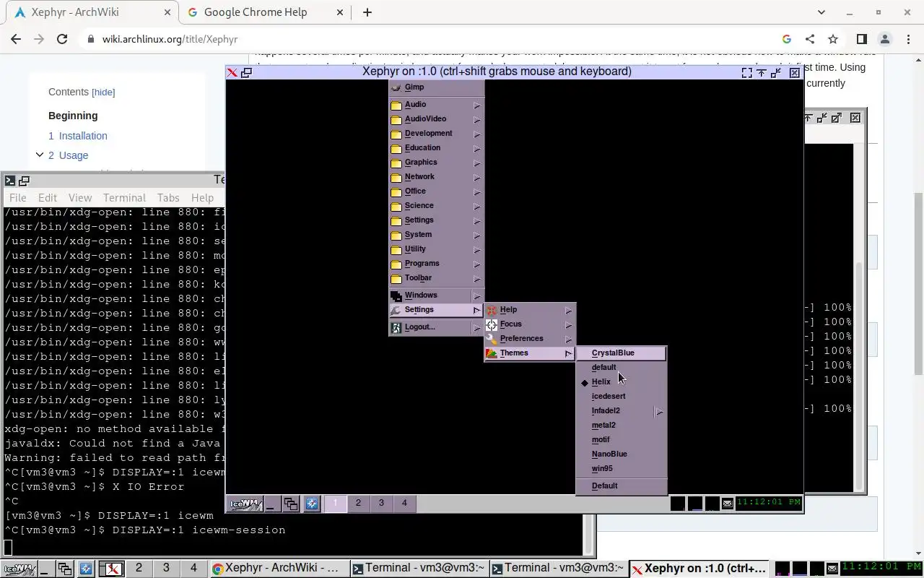Click the System folder icon
Screen dimensions: 924x578
pyautogui.click(x=396, y=235)
